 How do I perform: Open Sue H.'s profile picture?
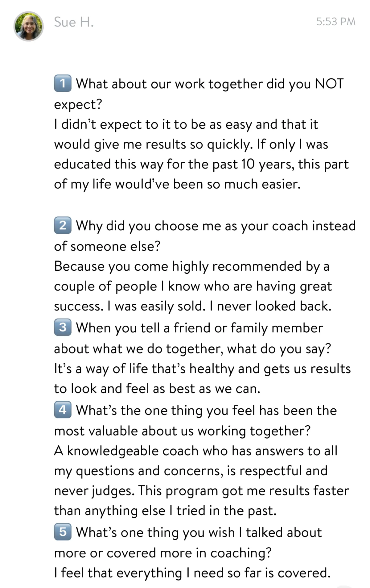[x=28, y=26]
